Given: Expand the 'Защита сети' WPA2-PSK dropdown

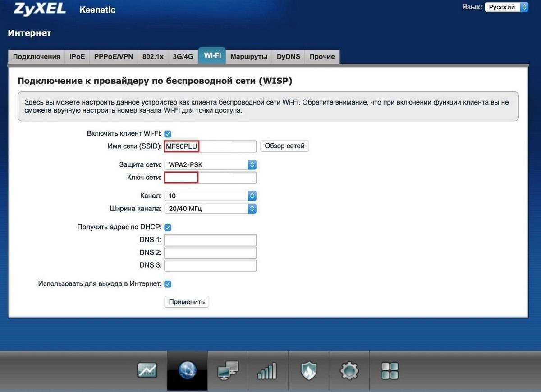Looking at the screenshot, I should tap(210, 165).
